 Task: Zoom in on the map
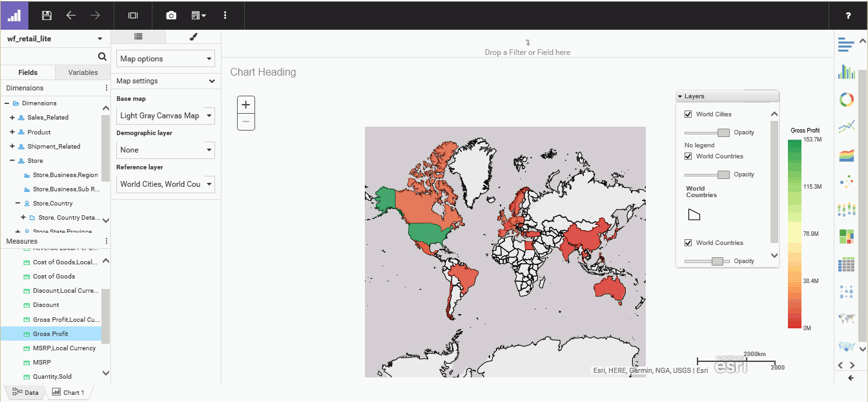245,105
